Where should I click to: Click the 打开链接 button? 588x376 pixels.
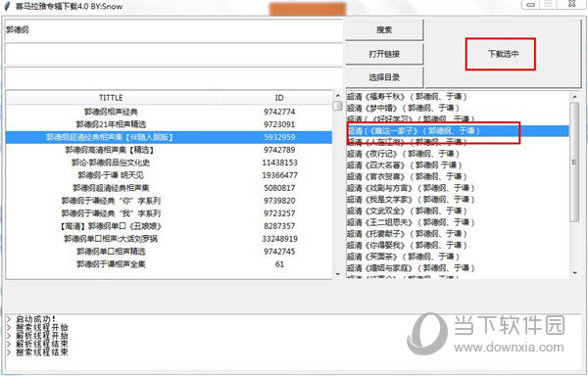384,54
